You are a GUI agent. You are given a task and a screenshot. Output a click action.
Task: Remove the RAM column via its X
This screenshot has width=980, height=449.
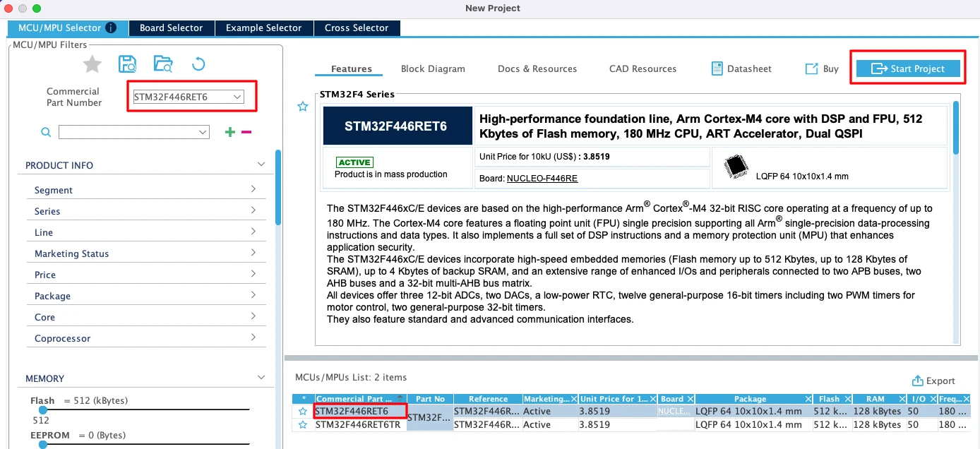click(902, 399)
